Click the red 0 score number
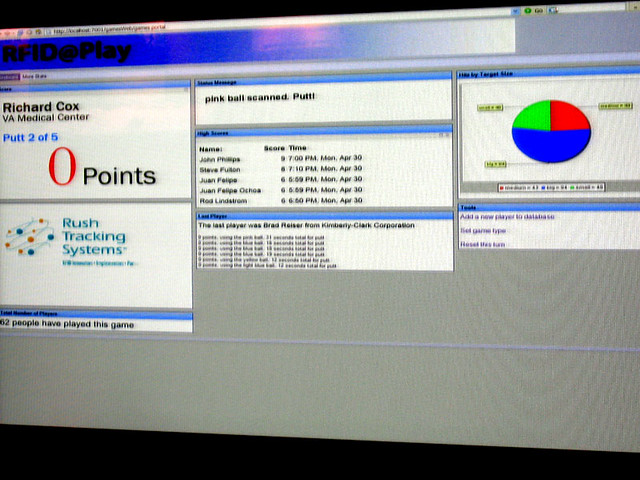This screenshot has width=640, height=480. (x=62, y=167)
